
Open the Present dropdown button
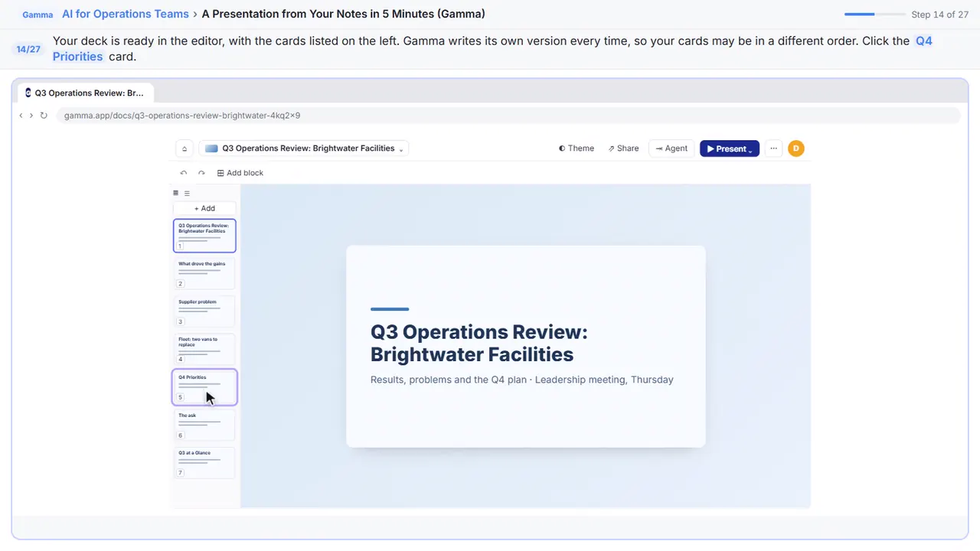[x=730, y=148]
